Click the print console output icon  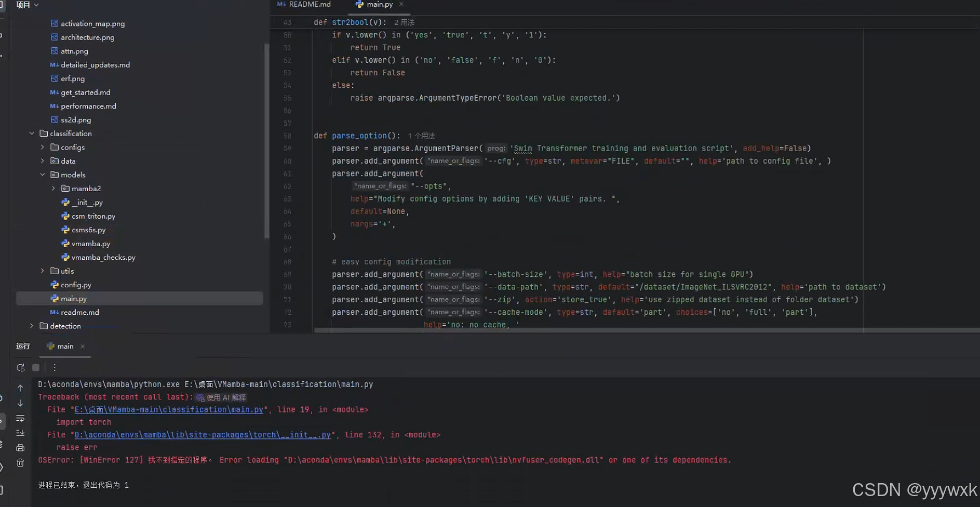20,448
